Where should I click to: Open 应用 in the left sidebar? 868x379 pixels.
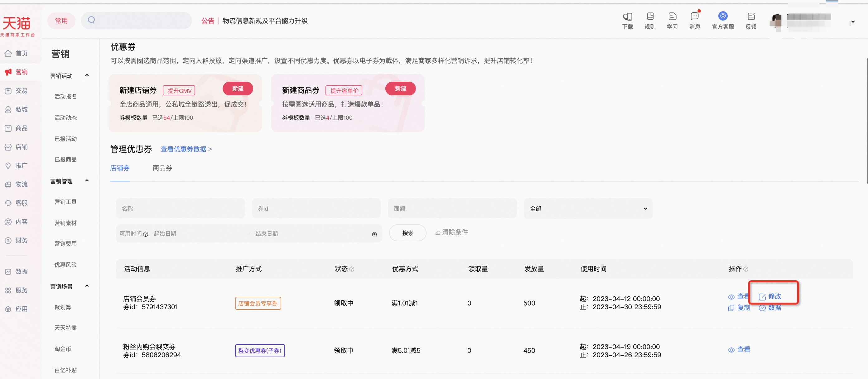(x=16, y=309)
